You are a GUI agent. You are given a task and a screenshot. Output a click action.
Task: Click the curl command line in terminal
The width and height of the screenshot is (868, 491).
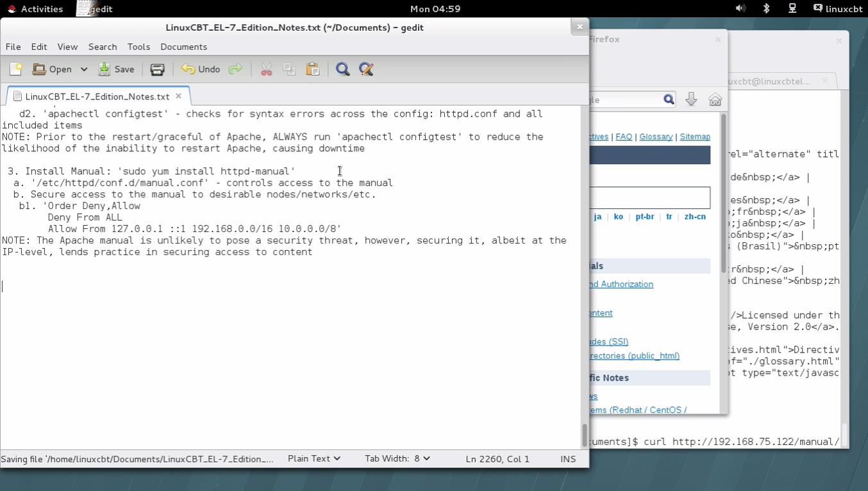coord(715,442)
